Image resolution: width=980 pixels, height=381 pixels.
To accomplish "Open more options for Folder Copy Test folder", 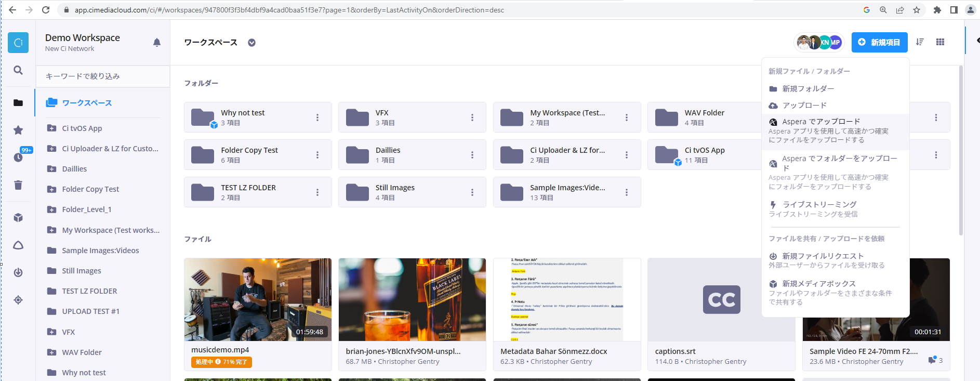I will [x=317, y=155].
